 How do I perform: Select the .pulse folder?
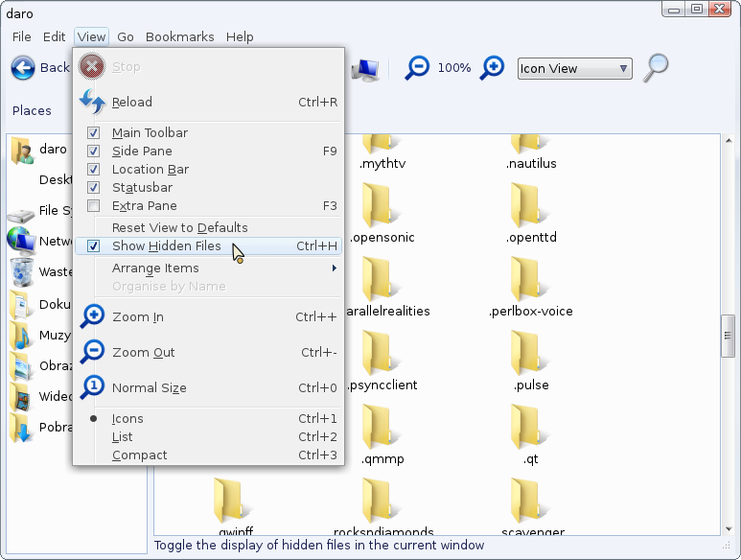pyautogui.click(x=531, y=362)
